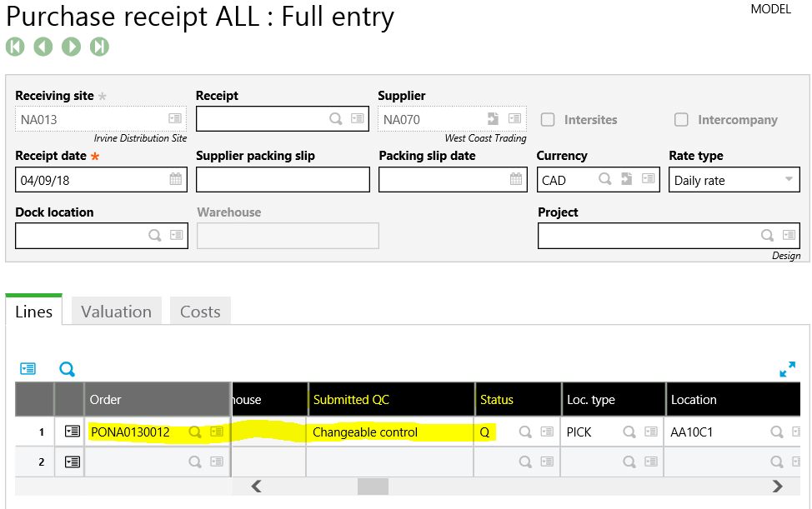
Task: Check the Intercompany checkbox
Action: 681,119
